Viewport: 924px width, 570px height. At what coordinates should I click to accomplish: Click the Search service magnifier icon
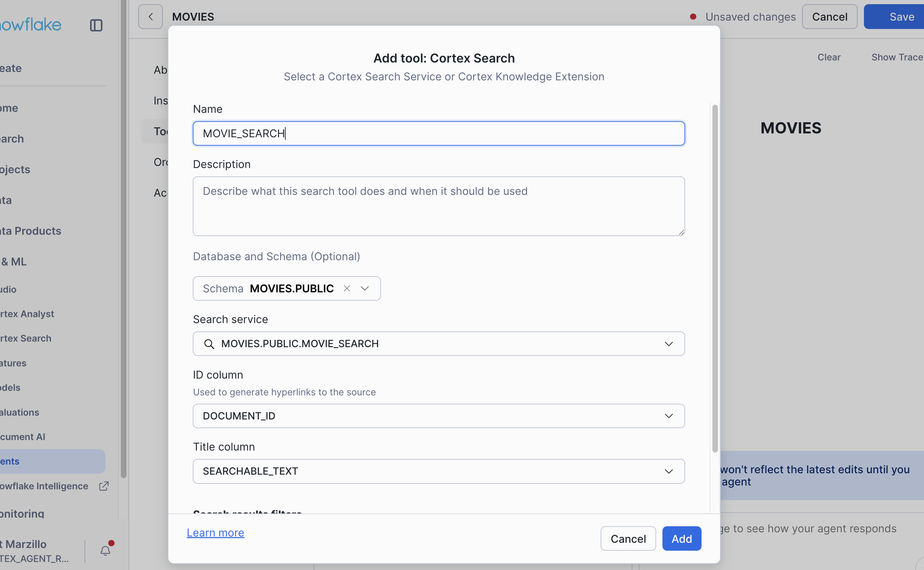[209, 344]
